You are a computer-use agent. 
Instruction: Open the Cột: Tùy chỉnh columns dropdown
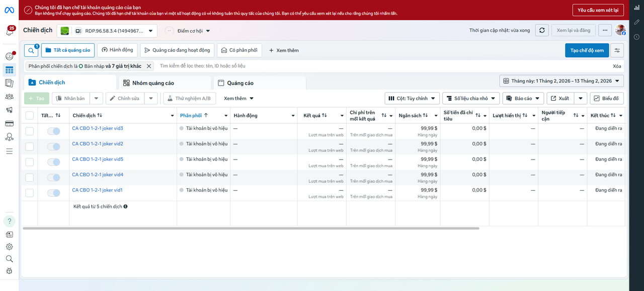pyautogui.click(x=412, y=98)
